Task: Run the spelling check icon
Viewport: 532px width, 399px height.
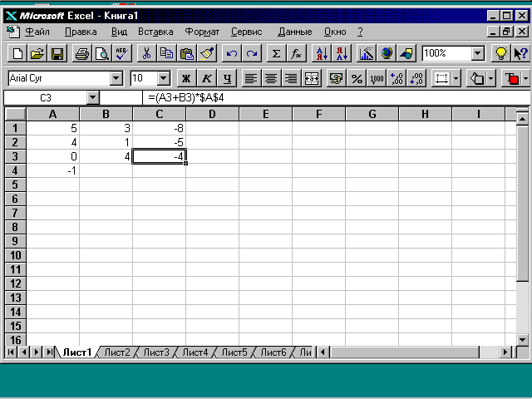Action: (x=122, y=53)
